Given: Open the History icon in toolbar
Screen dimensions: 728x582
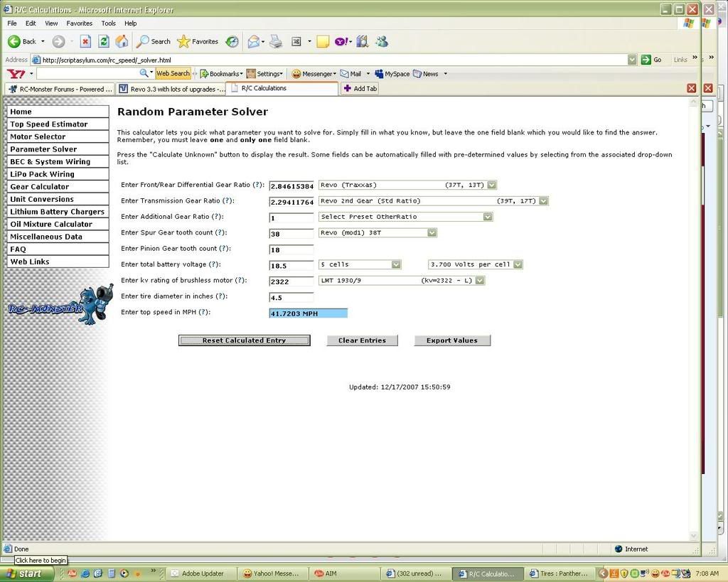Looking at the screenshot, I should (x=232, y=41).
